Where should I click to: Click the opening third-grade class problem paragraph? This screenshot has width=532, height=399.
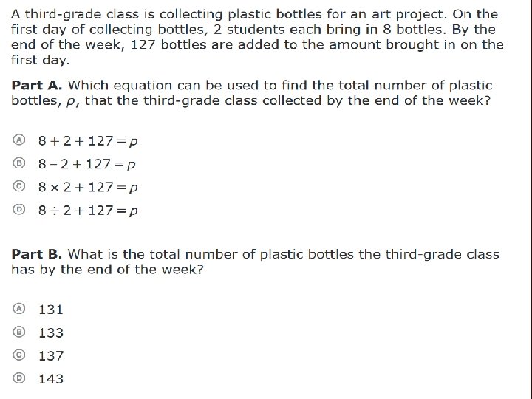255,37
